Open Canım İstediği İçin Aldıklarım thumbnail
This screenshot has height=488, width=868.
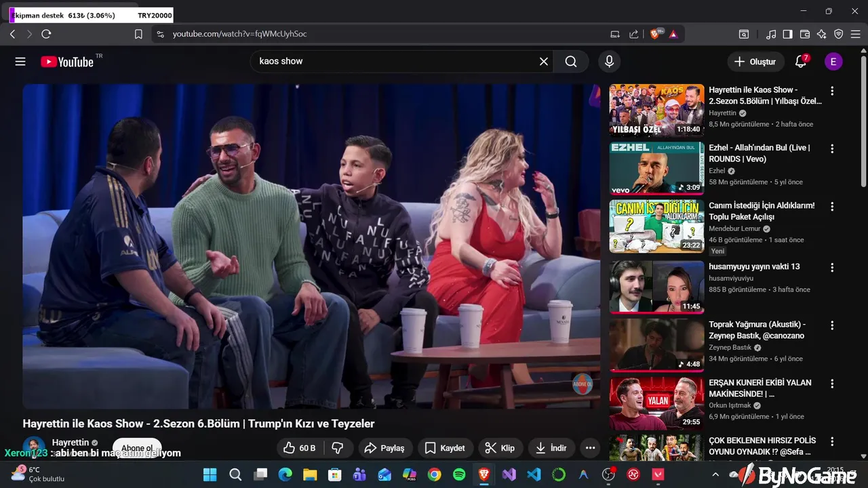point(656,226)
